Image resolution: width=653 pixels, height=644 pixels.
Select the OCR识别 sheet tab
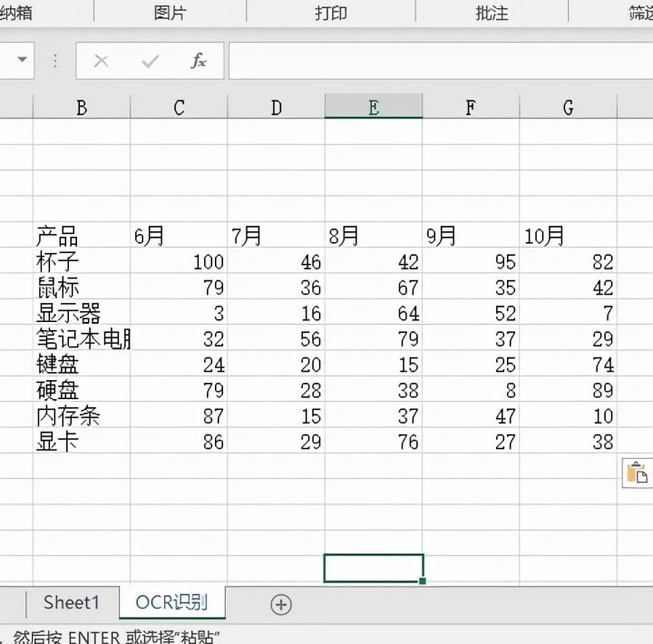click(x=172, y=602)
